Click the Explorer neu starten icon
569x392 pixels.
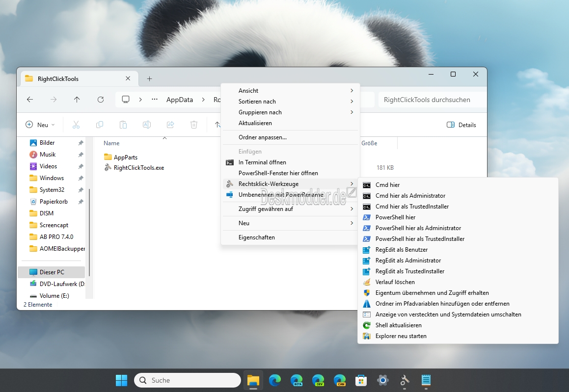[367, 336]
